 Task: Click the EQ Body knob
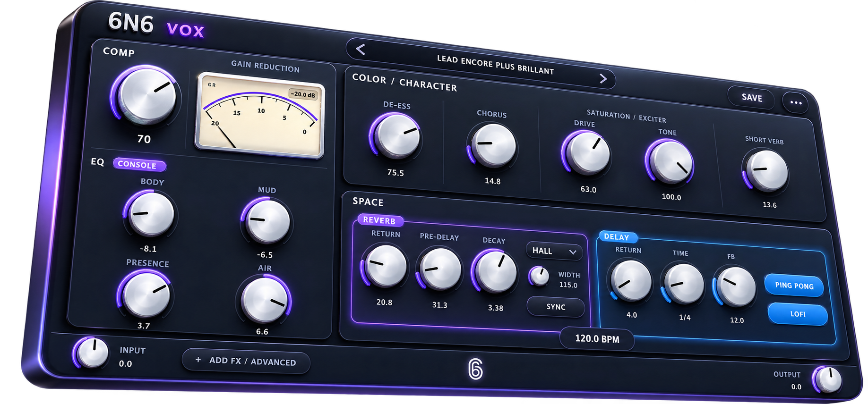click(151, 214)
